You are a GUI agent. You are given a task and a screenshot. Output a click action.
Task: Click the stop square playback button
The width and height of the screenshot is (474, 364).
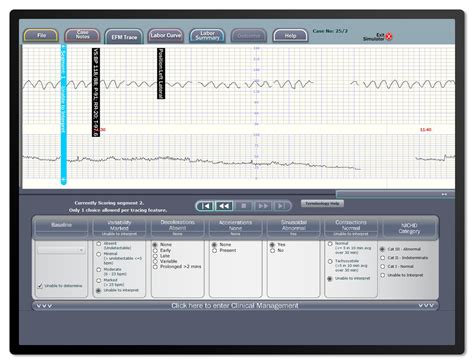(244, 206)
